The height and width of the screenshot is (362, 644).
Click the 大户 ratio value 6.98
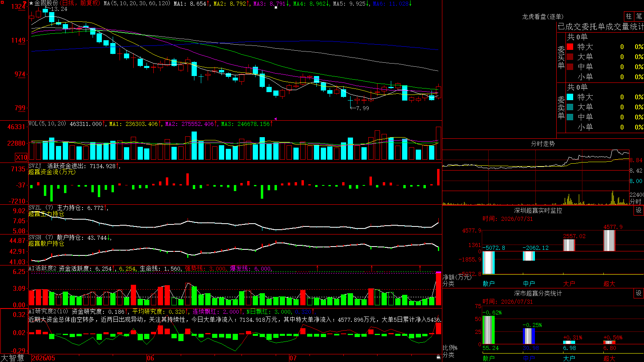coord(570,348)
